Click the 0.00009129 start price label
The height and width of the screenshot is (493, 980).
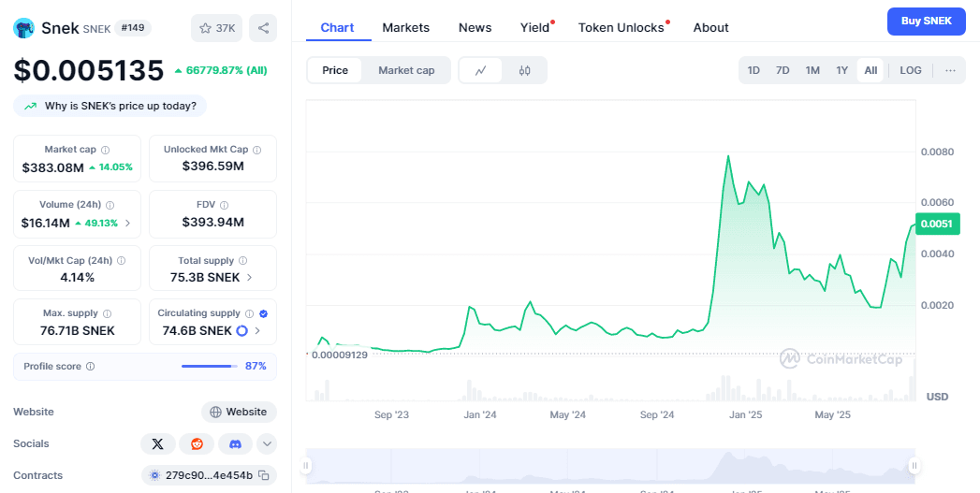pyautogui.click(x=340, y=355)
